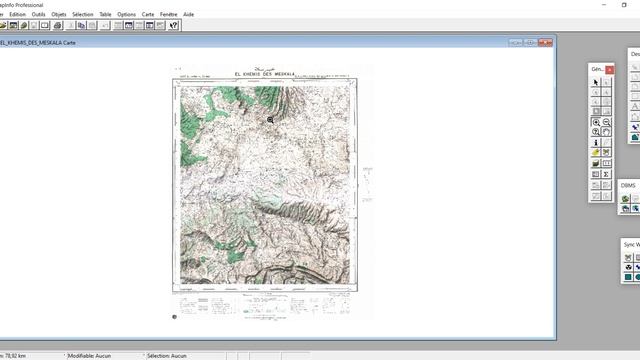The image size is (640, 360).
Task: Open the Table menu
Action: pos(105,14)
